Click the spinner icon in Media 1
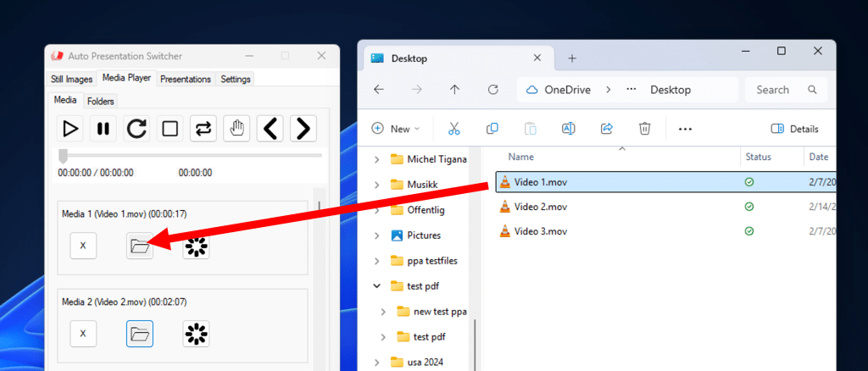 [196, 246]
